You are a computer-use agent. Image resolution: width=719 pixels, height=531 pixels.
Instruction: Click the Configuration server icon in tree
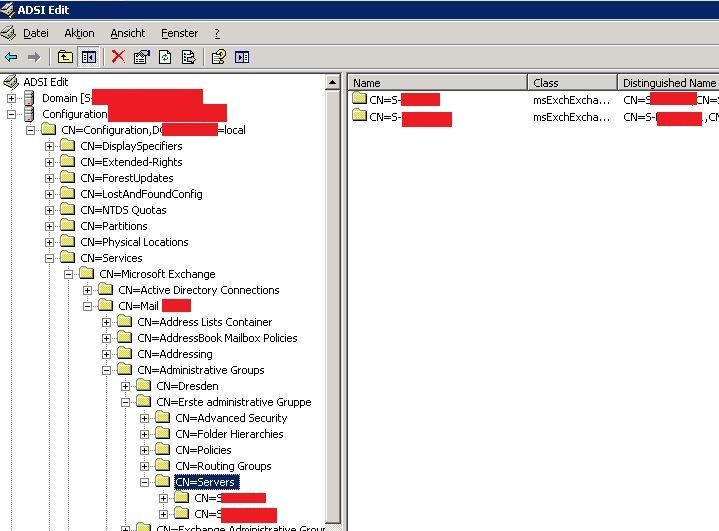(x=30, y=114)
